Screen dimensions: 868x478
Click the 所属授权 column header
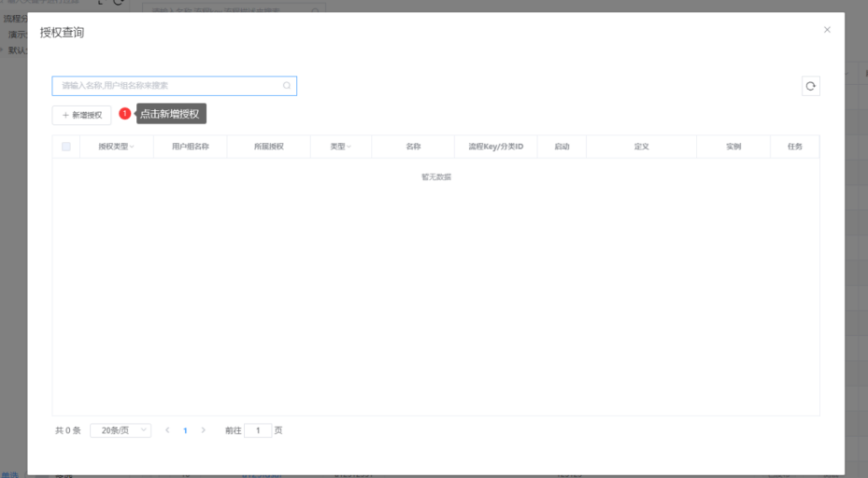[269, 147]
